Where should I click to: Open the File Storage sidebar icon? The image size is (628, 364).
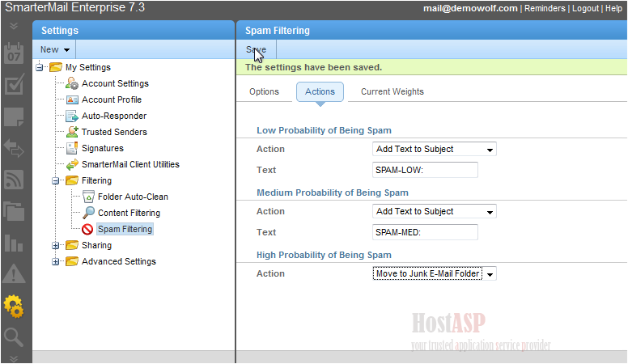14,211
